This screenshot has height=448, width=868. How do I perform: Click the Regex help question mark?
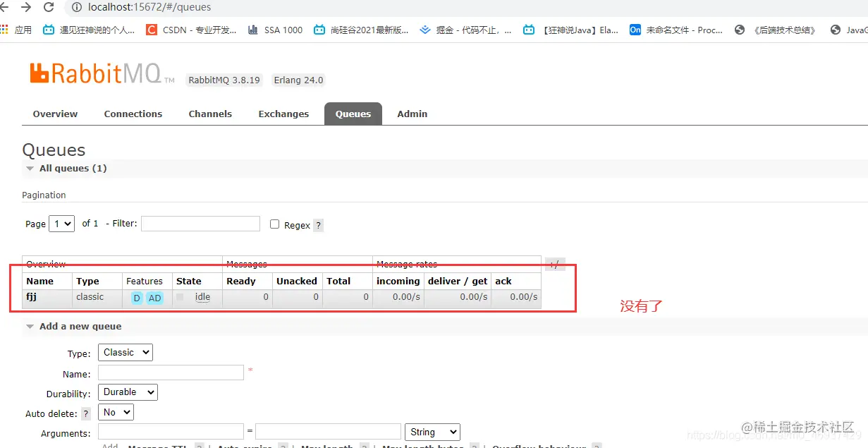[318, 225]
